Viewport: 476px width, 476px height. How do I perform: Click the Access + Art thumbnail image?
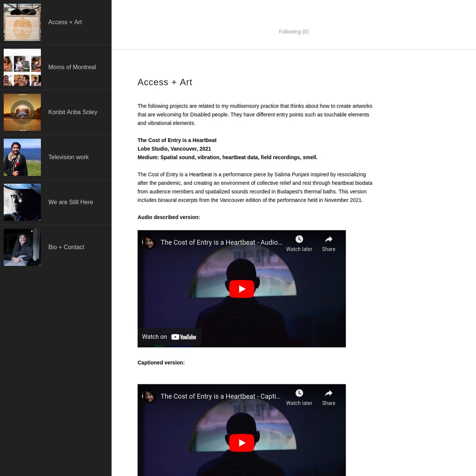[22, 22]
